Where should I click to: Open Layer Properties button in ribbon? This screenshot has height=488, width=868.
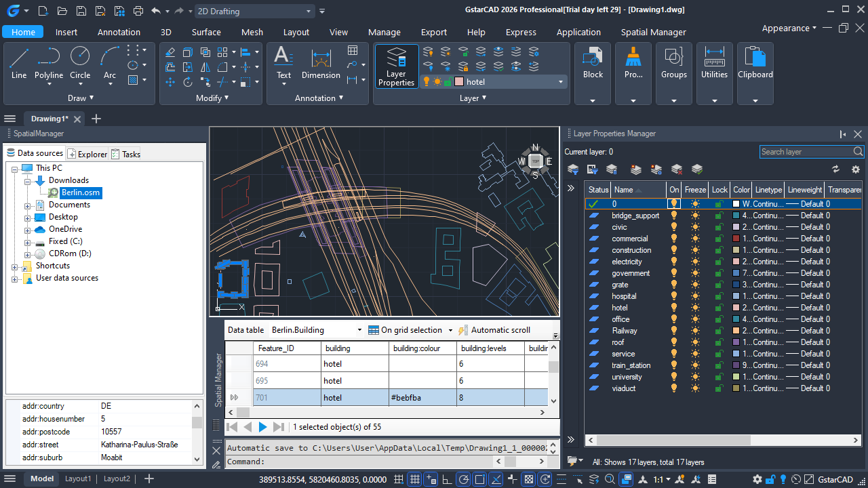(x=396, y=66)
